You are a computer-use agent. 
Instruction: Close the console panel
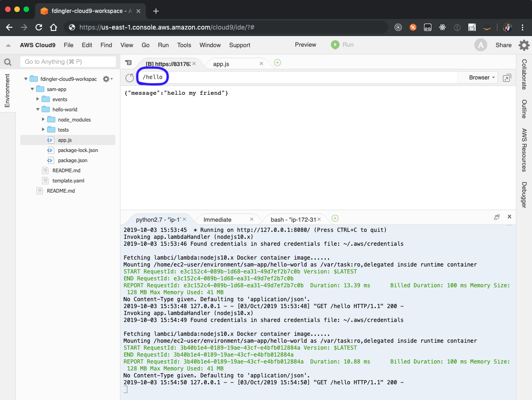coord(509,217)
